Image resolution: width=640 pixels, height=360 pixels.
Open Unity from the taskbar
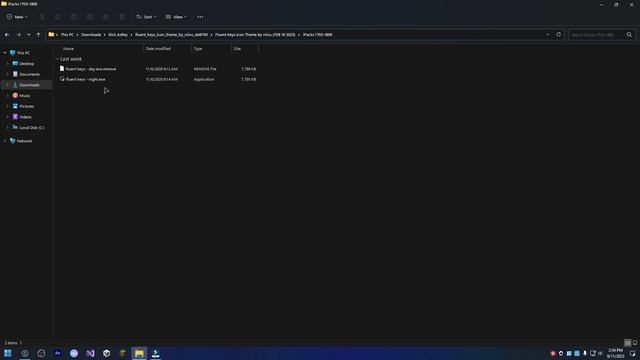click(107, 353)
